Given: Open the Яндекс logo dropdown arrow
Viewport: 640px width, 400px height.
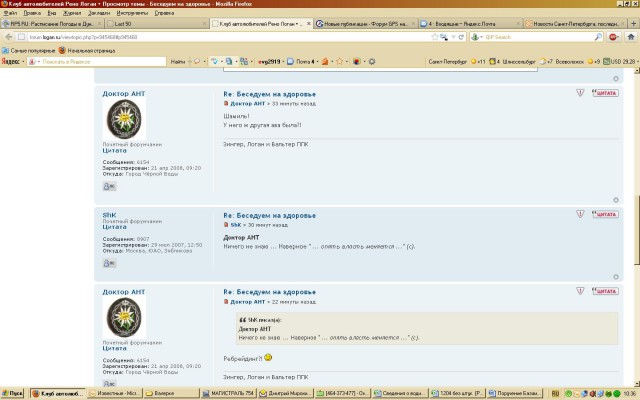Looking at the screenshot, I should tap(23, 62).
